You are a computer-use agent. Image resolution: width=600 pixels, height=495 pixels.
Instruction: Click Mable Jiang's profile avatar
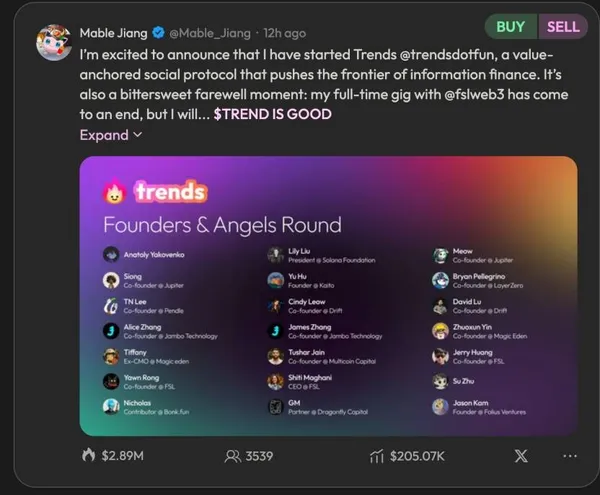click(x=52, y=42)
